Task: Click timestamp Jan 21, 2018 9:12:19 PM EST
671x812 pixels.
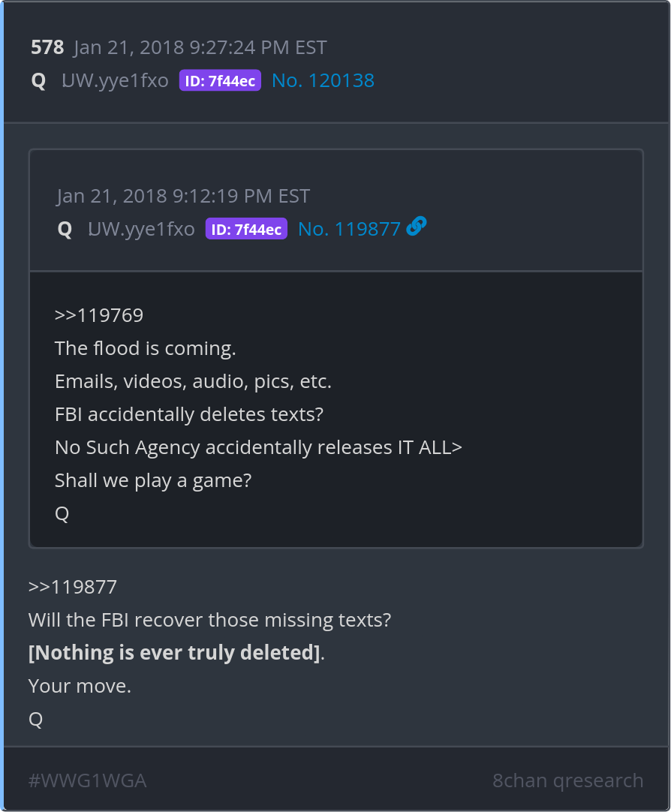Action: coord(183,197)
